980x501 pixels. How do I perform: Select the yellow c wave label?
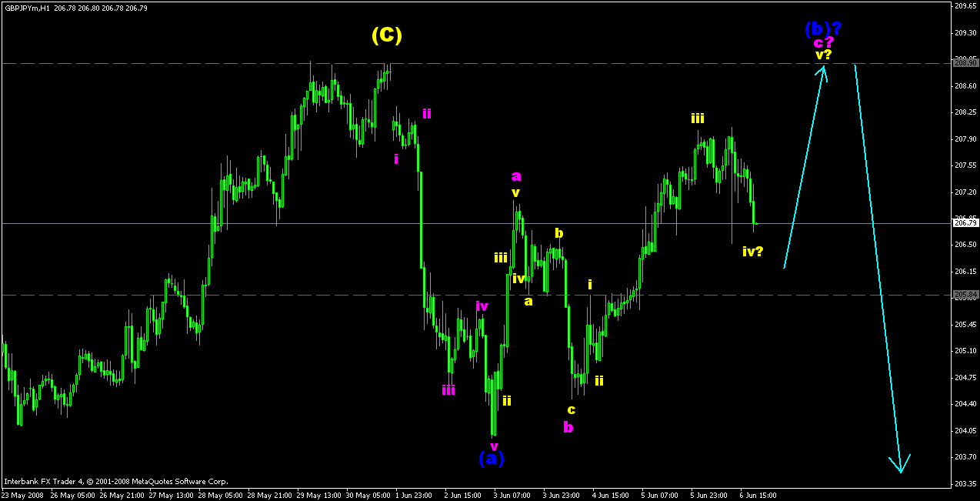pyautogui.click(x=572, y=409)
